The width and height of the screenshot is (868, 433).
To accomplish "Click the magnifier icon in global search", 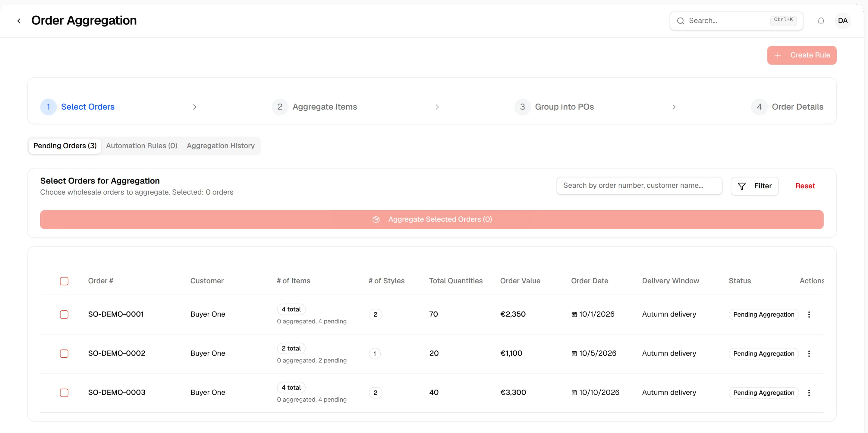I will (x=680, y=21).
